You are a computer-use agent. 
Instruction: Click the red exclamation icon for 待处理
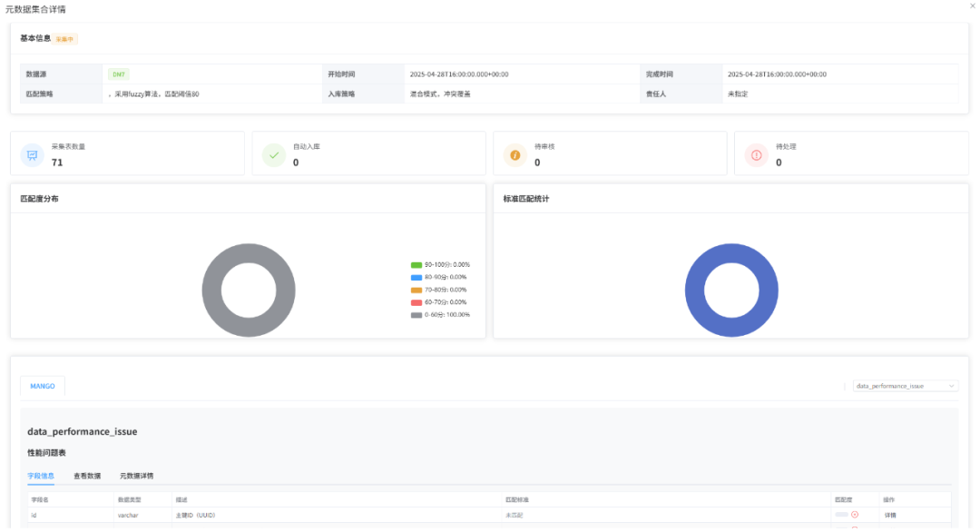click(756, 155)
